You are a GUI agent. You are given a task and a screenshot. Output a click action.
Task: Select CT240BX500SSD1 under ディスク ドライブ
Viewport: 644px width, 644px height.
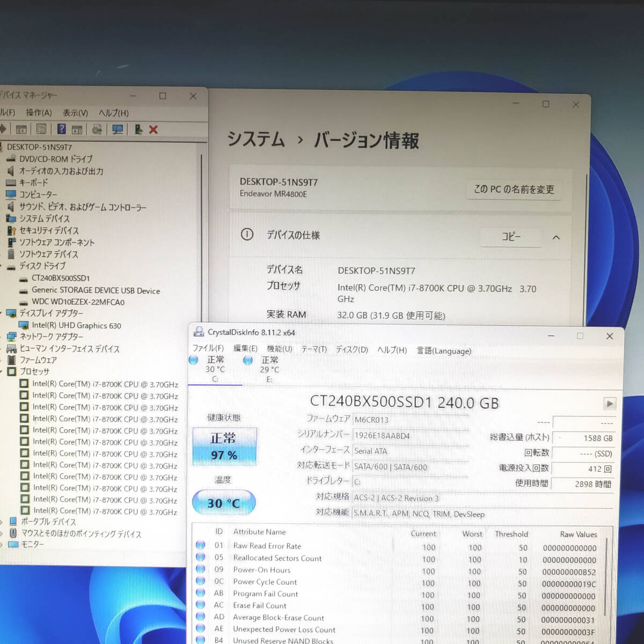click(61, 278)
